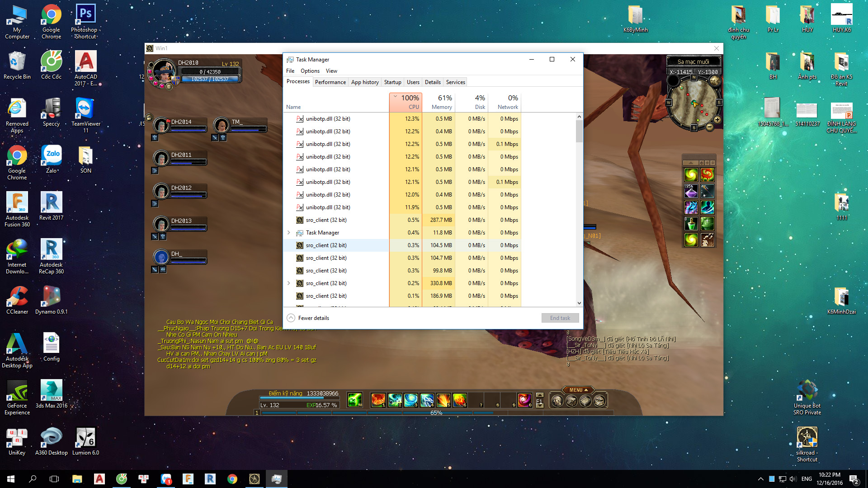Image resolution: width=868 pixels, height=488 pixels.
Task: Open the Windows Start button
Action: 11,479
